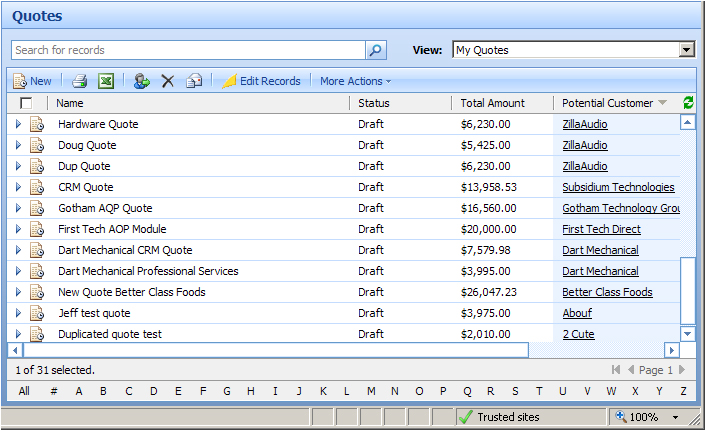Screen dimensions: 705x430
Task: Export quotes with the Excel icon
Action: (x=106, y=81)
